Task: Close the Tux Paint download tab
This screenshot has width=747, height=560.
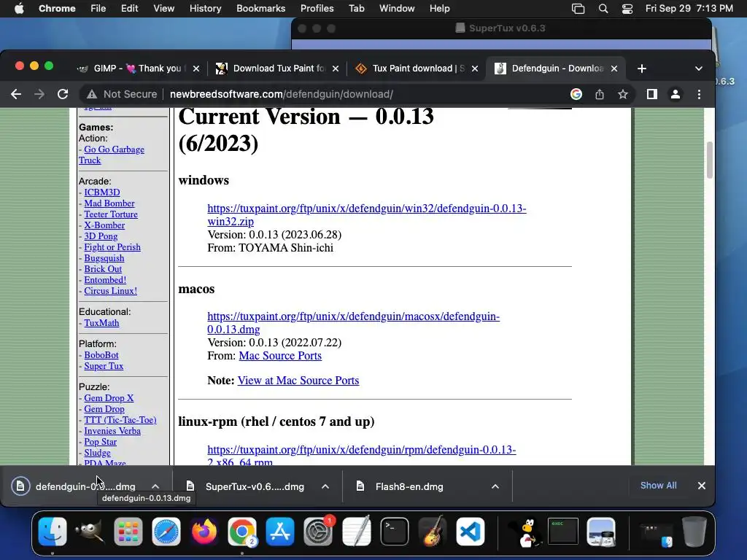Action: [474, 69]
